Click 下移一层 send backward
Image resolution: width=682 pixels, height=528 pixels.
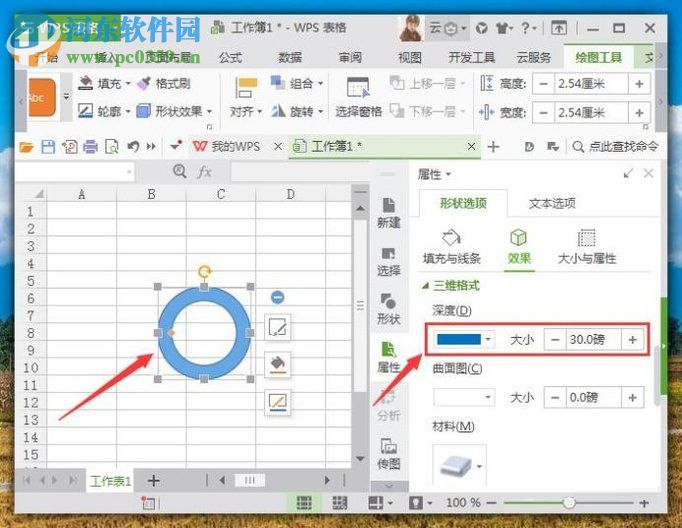(x=427, y=112)
